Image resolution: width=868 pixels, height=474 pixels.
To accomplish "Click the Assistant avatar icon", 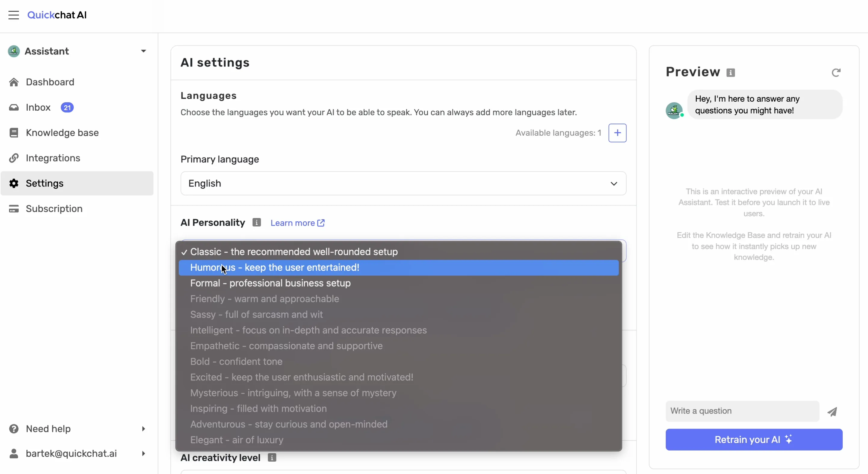I will click(x=14, y=51).
